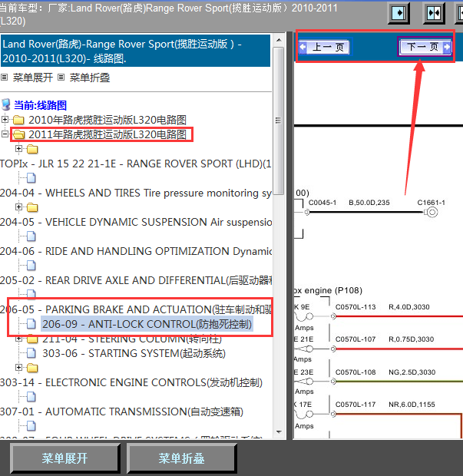The height and width of the screenshot is (476, 463).
Task: Click wire label R,4.0D,3030
Action: click(409, 307)
